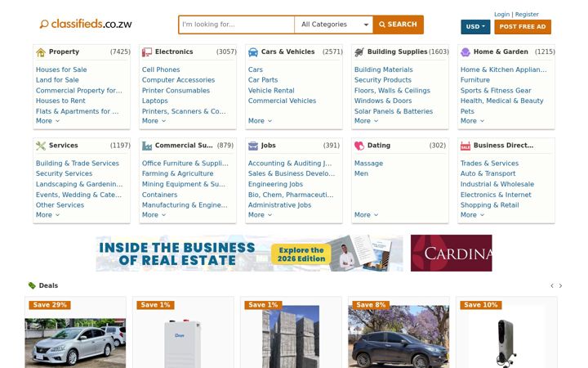Viewport: 588px width, 368px height.
Task: Expand More under Business Directory
Action: [x=472, y=215]
